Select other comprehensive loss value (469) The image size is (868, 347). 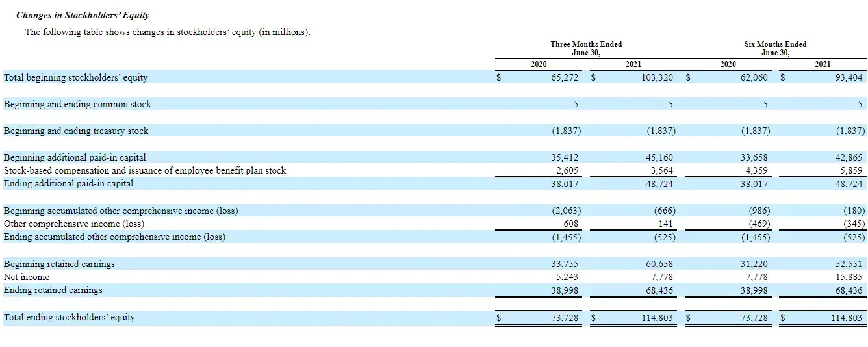pyautogui.click(x=758, y=224)
